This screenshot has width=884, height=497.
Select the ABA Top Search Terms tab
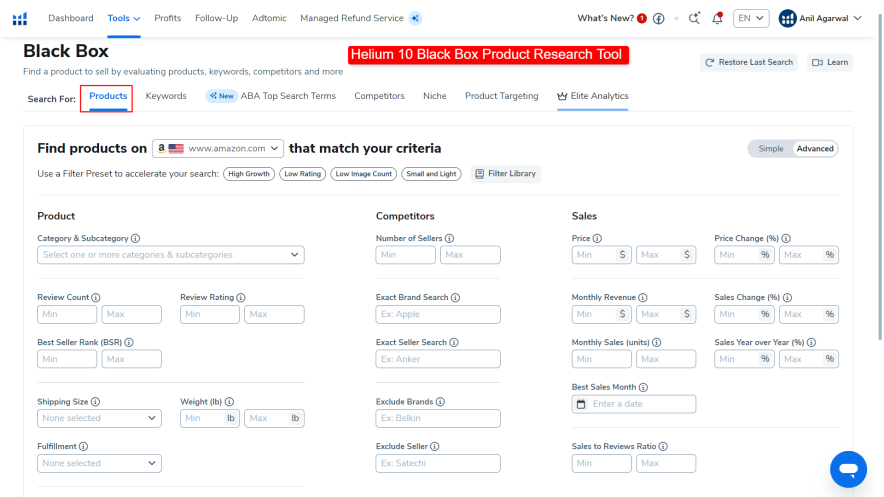click(288, 96)
